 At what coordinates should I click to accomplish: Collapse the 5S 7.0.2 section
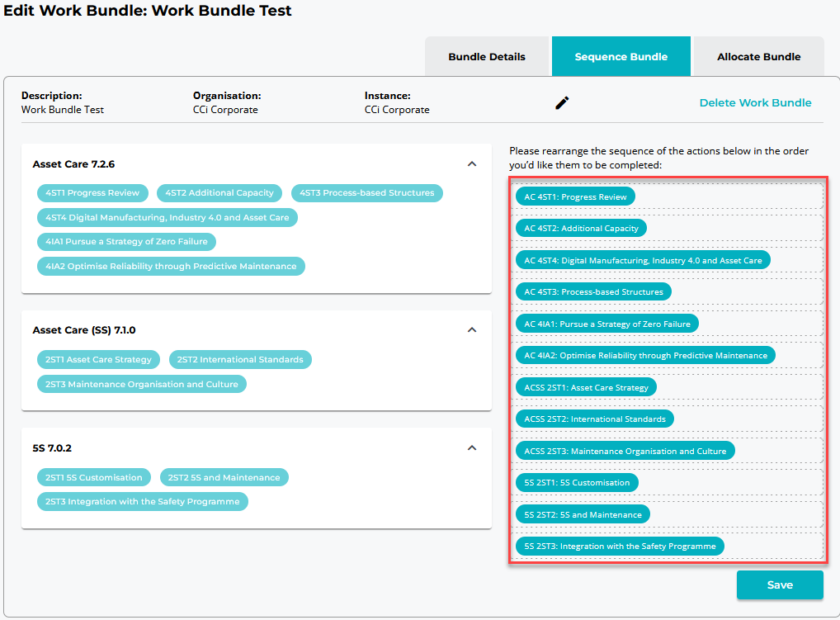click(x=472, y=448)
